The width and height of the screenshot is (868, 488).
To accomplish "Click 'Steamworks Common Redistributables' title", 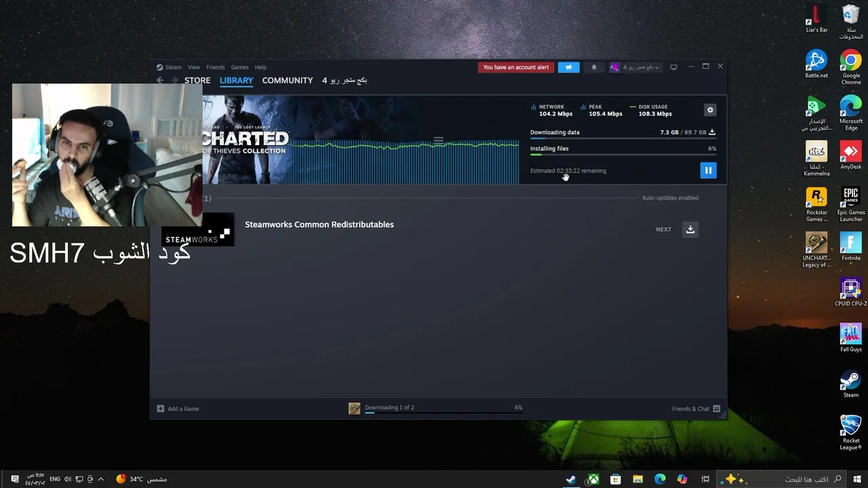I will [319, 224].
